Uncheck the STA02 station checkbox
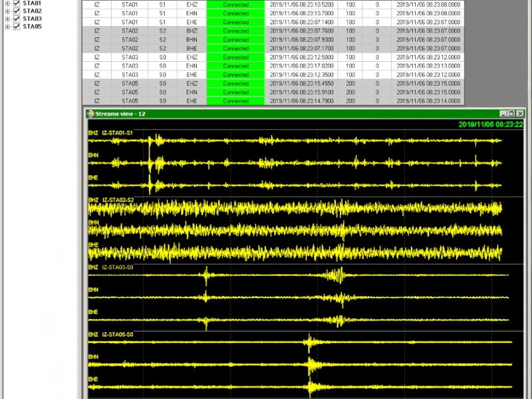The width and height of the screenshot is (532, 399). pos(16,11)
